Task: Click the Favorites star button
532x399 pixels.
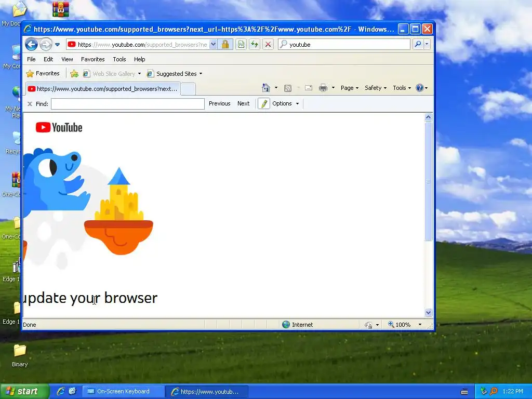Action: point(43,73)
